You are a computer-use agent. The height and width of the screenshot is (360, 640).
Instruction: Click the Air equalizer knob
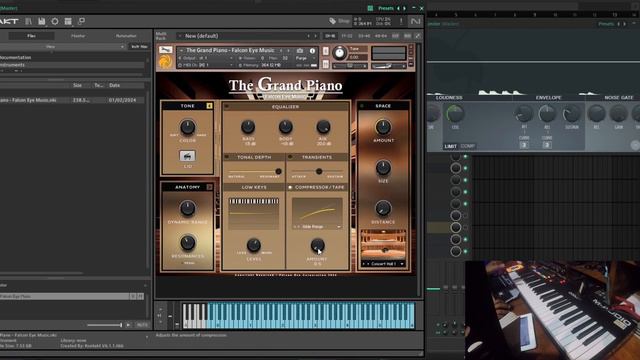323,127
